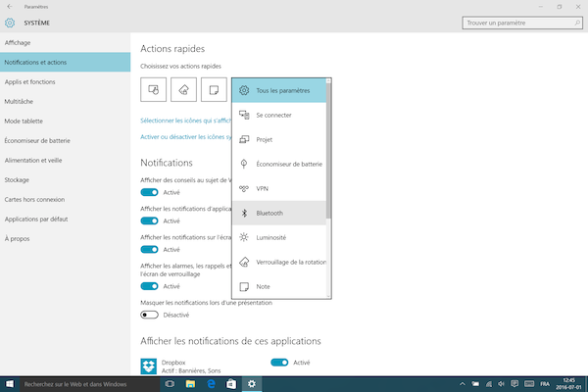The height and width of the screenshot is (392, 588).
Task: Choose Projet from the list
Action: pos(279,139)
